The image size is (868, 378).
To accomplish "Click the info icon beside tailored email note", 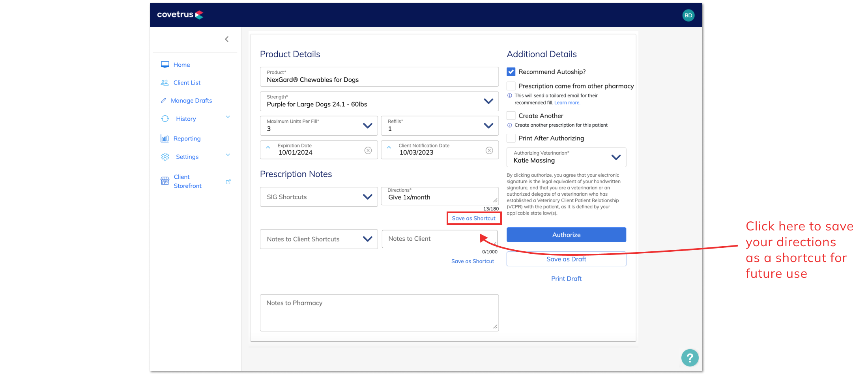I will pos(510,95).
